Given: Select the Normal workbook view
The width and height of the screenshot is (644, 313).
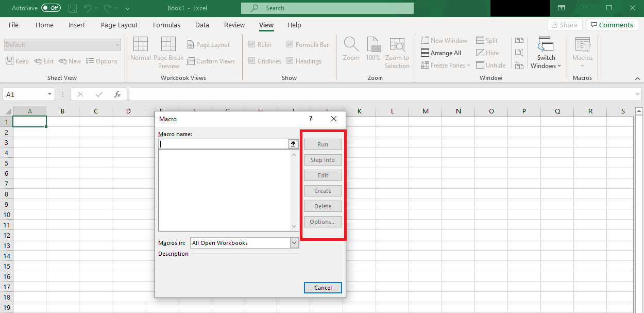Looking at the screenshot, I should [141, 50].
